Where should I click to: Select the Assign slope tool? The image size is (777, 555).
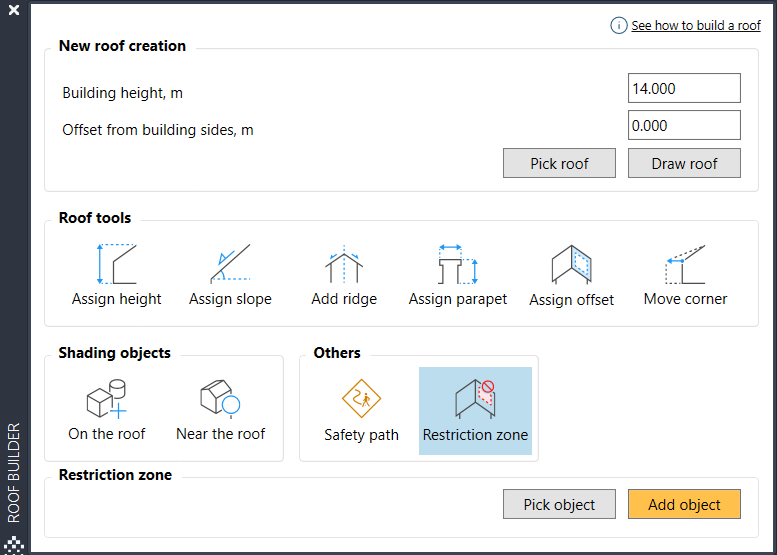click(230, 276)
